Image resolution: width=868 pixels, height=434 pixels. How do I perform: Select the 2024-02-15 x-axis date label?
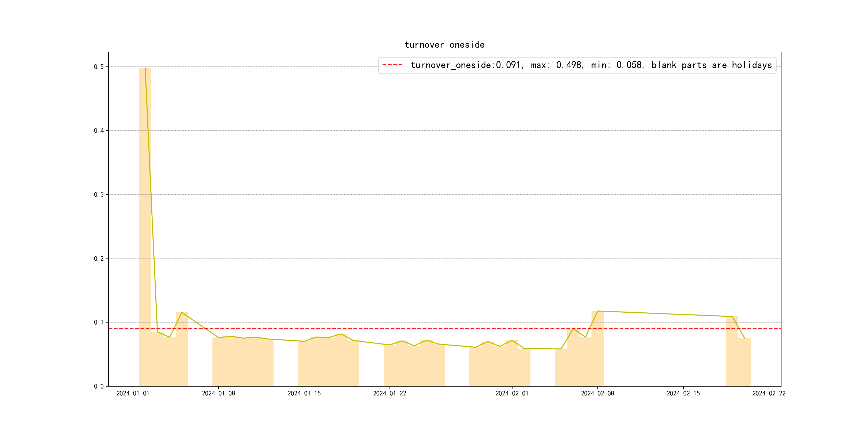tap(683, 394)
